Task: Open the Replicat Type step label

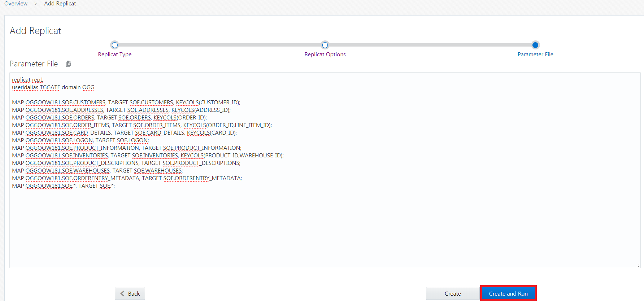Action: (115, 54)
